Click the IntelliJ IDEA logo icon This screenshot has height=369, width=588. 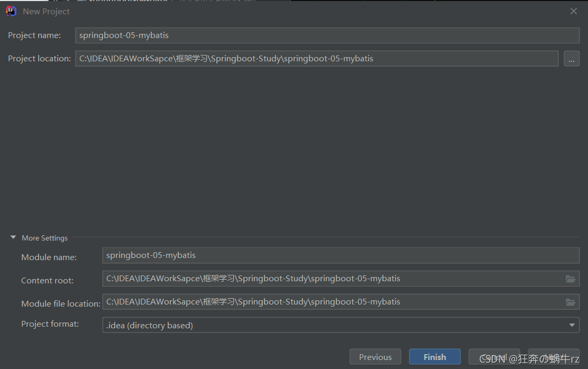pos(11,11)
